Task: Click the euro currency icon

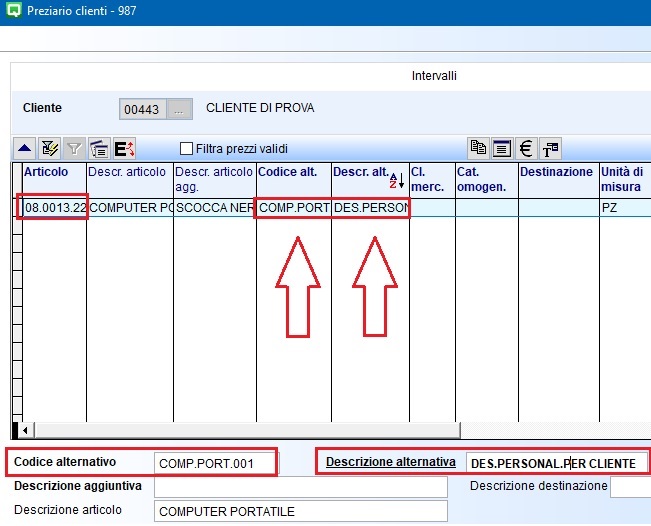Action: point(526,149)
